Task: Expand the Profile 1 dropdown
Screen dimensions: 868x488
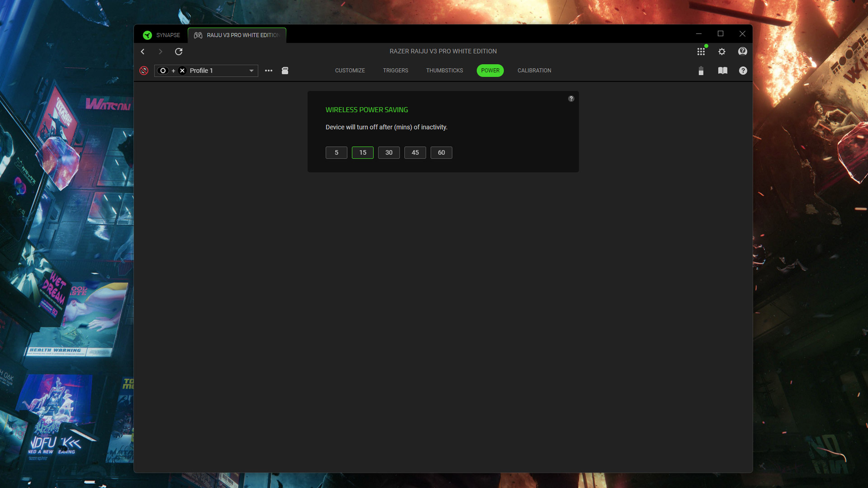Action: [251, 71]
